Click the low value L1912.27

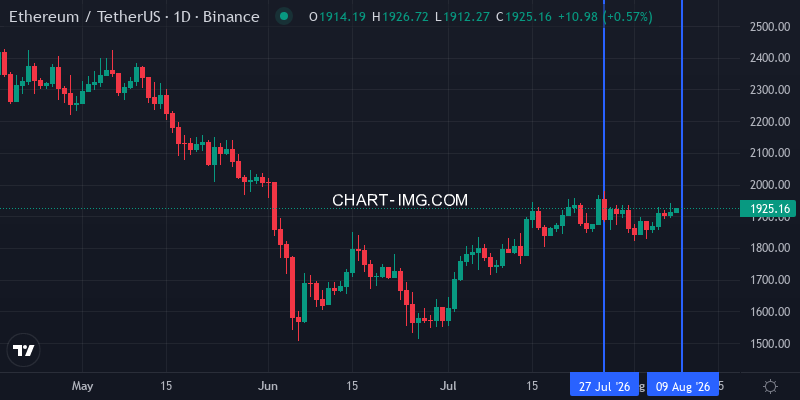462,17
